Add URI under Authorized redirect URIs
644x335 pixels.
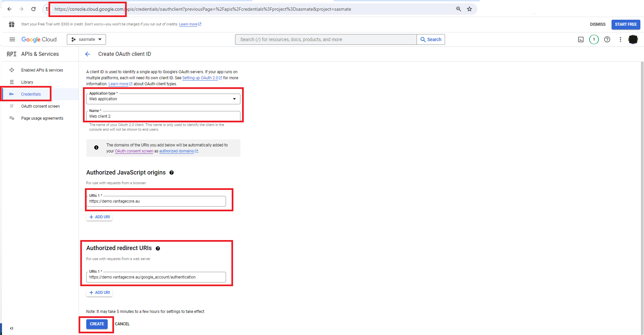100,293
